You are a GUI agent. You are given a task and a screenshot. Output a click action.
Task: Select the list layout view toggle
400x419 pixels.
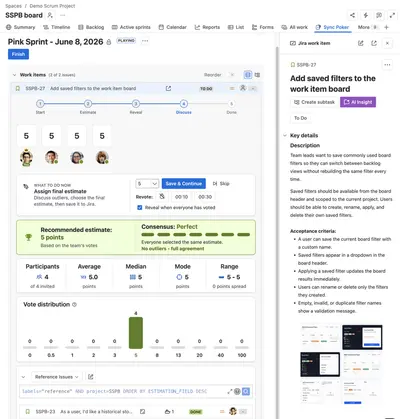(x=248, y=75)
